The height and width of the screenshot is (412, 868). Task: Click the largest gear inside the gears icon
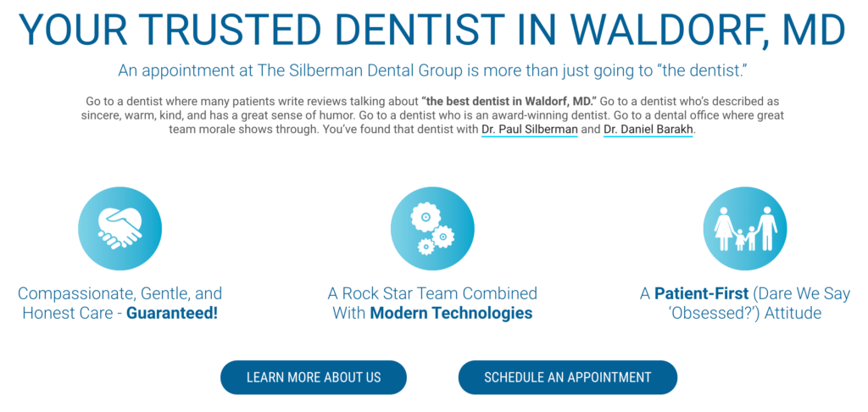pyautogui.click(x=426, y=217)
